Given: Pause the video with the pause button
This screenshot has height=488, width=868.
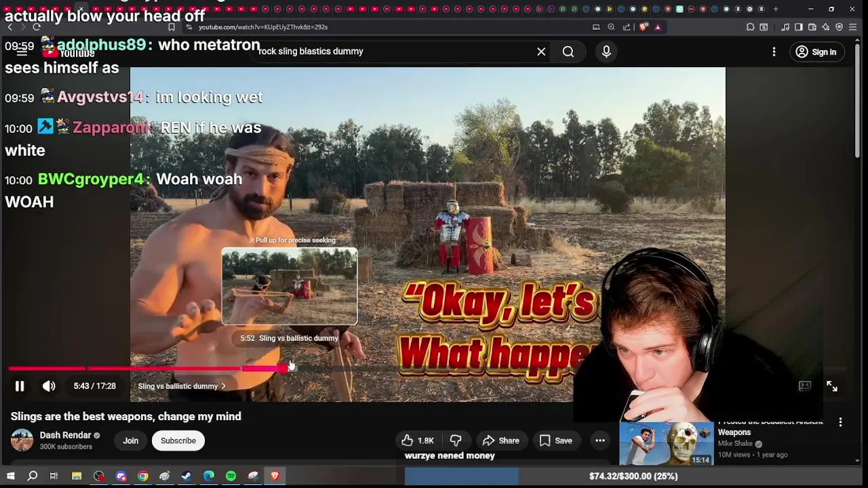Looking at the screenshot, I should (x=20, y=386).
